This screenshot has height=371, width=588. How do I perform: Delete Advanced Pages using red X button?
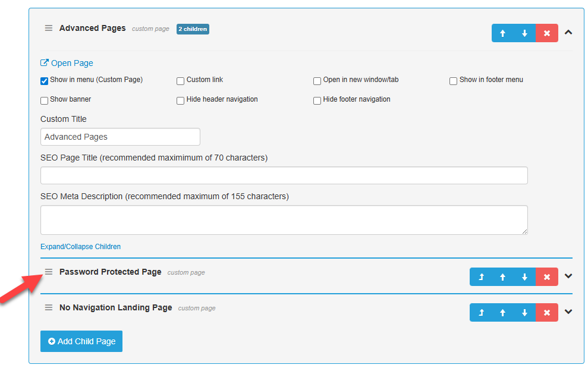(546, 33)
